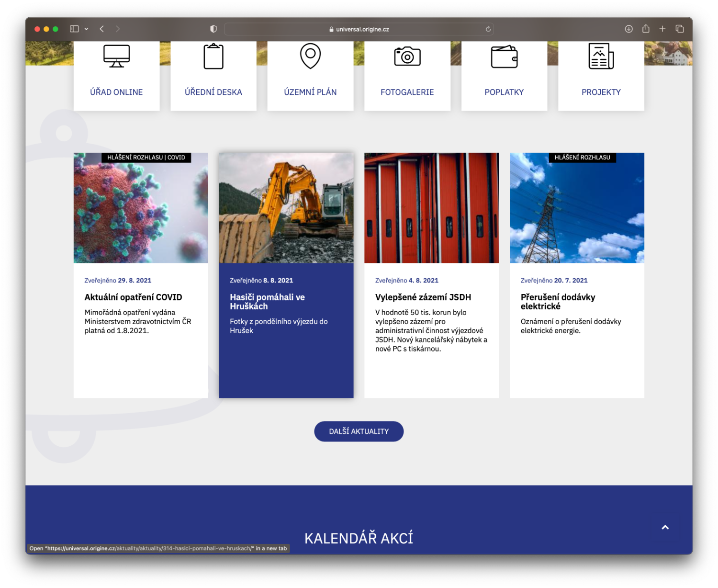Open the Úřední deska clipboard icon
Image resolution: width=718 pixels, height=588 pixels.
coord(213,57)
